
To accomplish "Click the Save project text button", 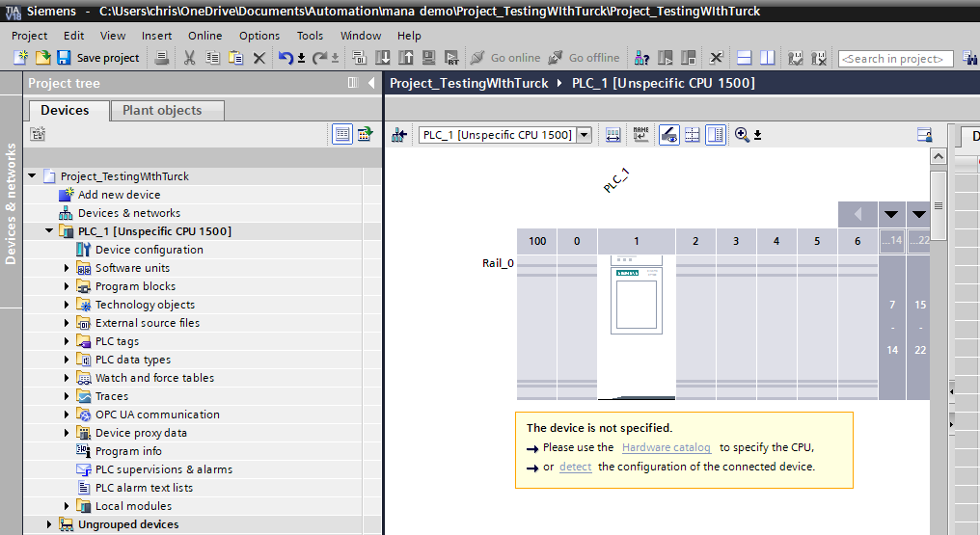I will pos(108,58).
